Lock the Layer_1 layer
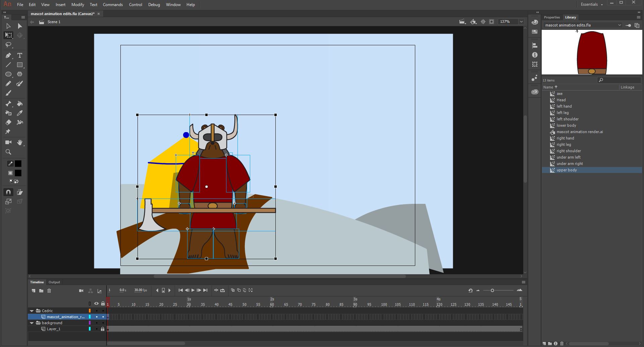Image resolution: width=644 pixels, height=347 pixels. click(x=102, y=329)
